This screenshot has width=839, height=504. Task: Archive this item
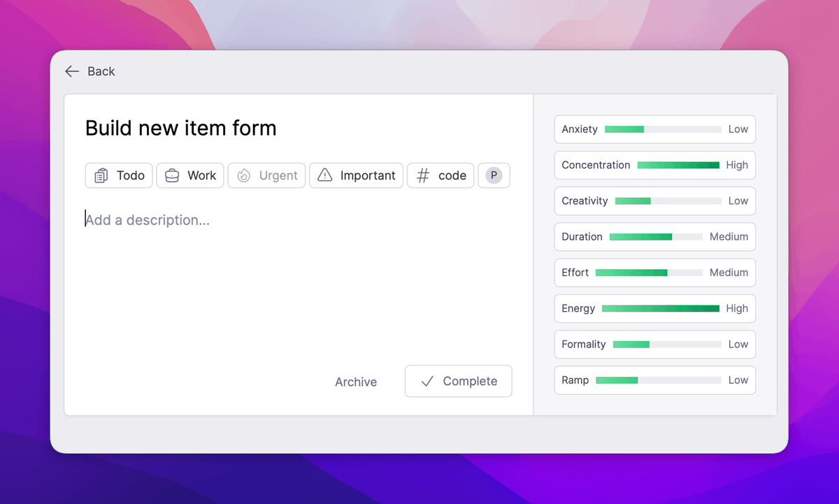(356, 382)
